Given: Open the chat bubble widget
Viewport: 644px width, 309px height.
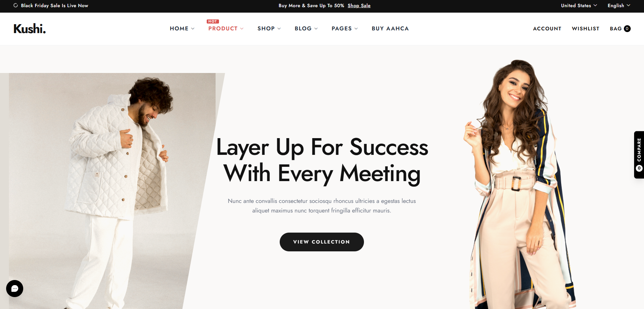Looking at the screenshot, I should click(15, 289).
